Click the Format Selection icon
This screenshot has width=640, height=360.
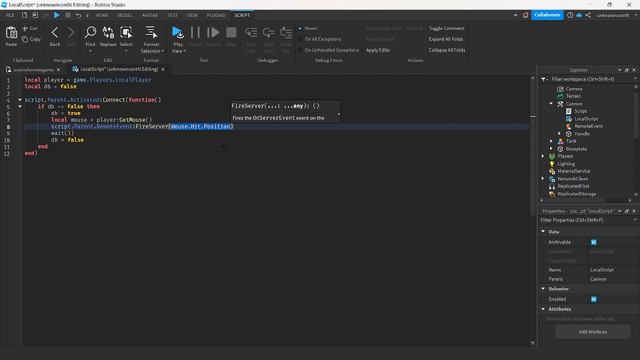tap(151, 33)
